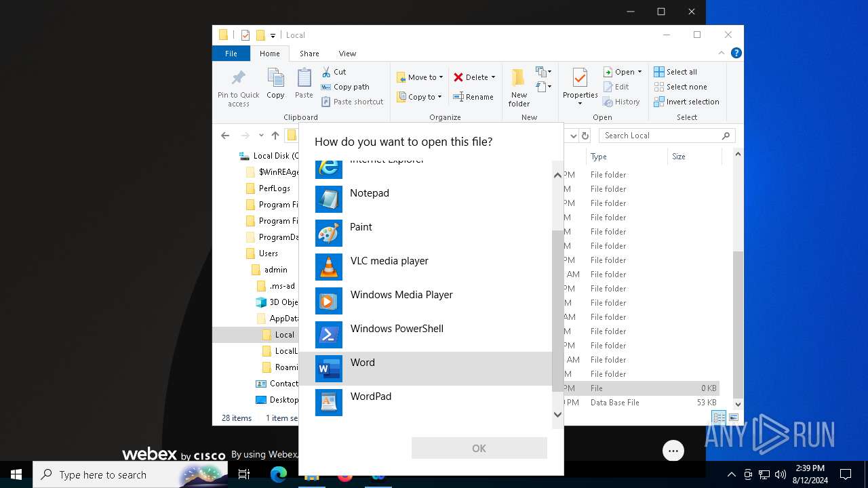Create a New folder from the ribbon
This screenshot has width=868, height=488.
click(x=519, y=87)
